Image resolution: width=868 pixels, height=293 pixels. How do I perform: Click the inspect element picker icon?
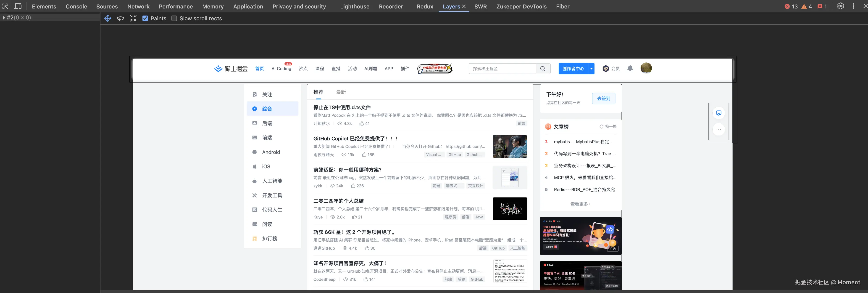(5, 6)
